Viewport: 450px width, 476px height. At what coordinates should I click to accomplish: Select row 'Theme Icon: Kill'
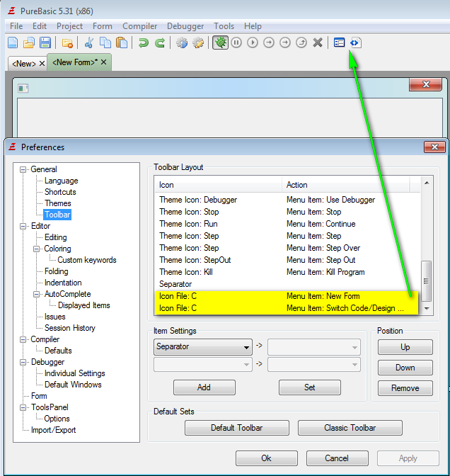287,272
